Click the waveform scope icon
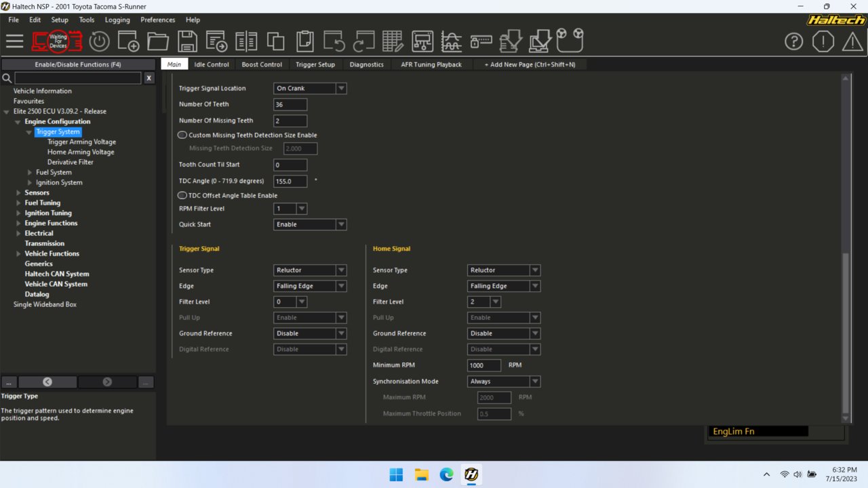 452,41
